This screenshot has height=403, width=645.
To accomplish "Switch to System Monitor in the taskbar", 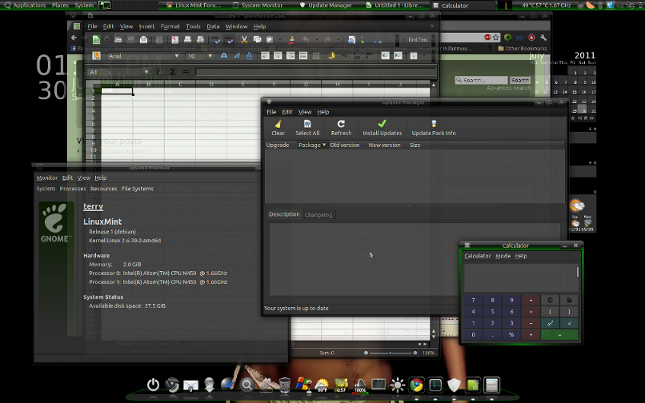I will 258,5.
